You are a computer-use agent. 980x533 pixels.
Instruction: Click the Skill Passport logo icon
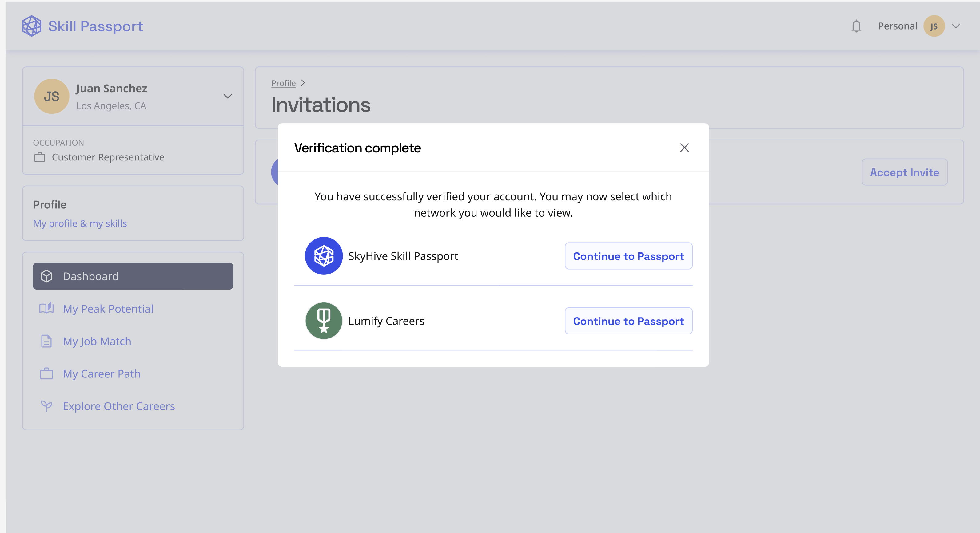(32, 26)
